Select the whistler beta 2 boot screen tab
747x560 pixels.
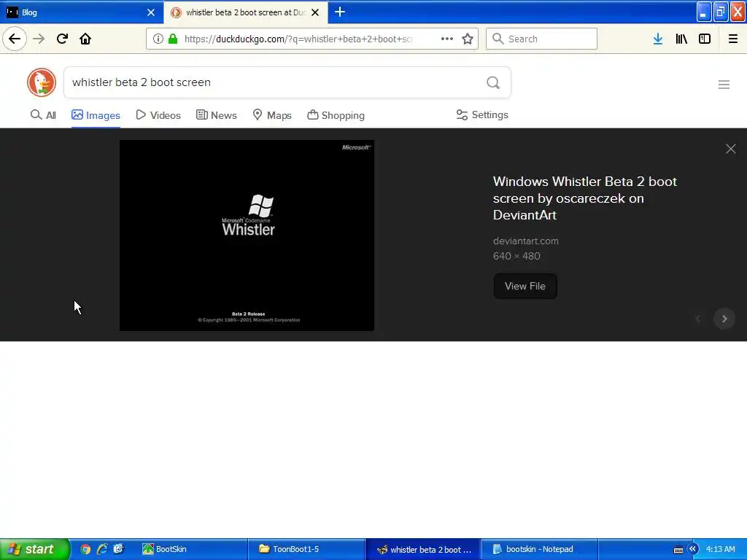click(x=246, y=12)
